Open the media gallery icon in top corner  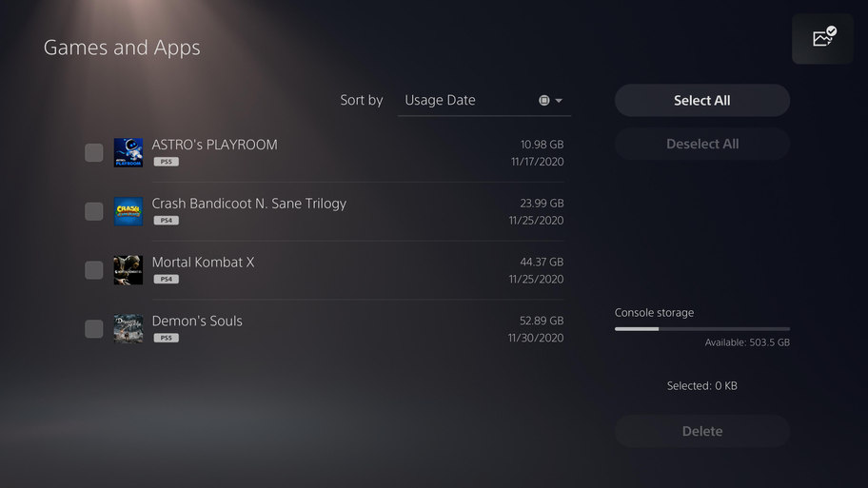[822, 39]
